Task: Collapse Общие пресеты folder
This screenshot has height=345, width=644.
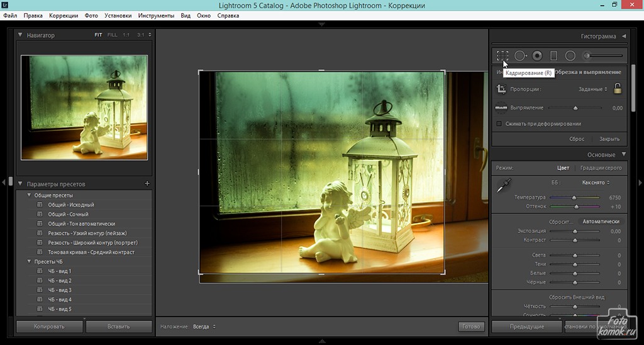Action: coord(29,195)
